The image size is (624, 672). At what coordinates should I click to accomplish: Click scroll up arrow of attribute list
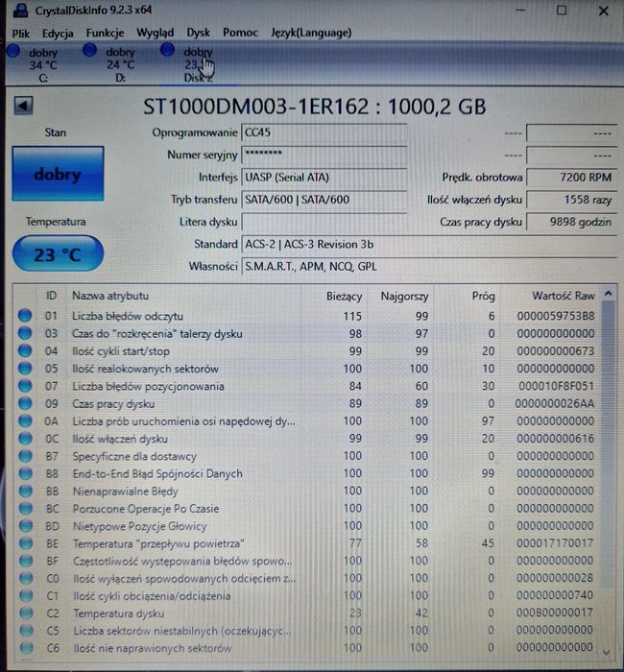608,294
